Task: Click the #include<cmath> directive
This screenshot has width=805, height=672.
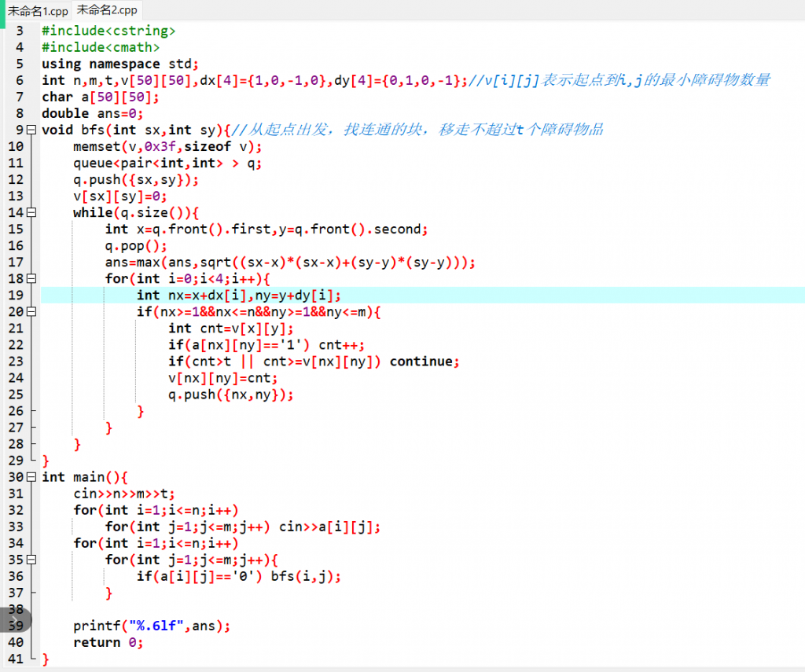Action: click(x=101, y=47)
